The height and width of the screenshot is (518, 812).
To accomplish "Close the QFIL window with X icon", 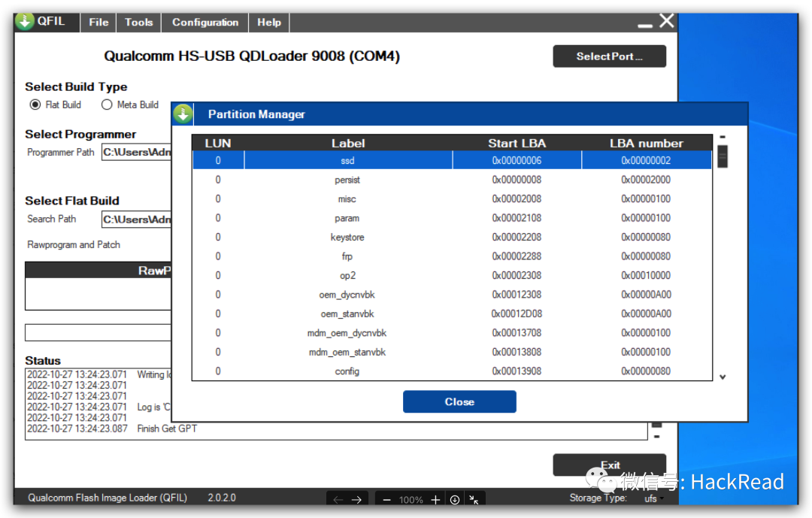I will [666, 21].
